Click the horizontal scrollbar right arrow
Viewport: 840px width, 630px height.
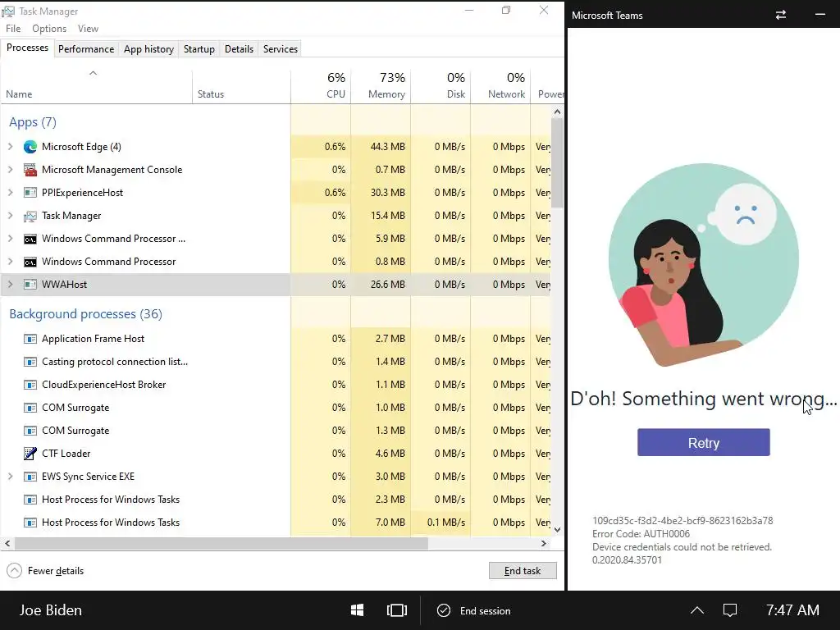tap(544, 543)
